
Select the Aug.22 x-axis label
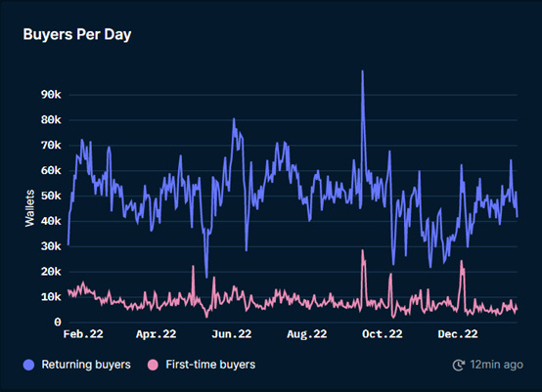pos(307,334)
